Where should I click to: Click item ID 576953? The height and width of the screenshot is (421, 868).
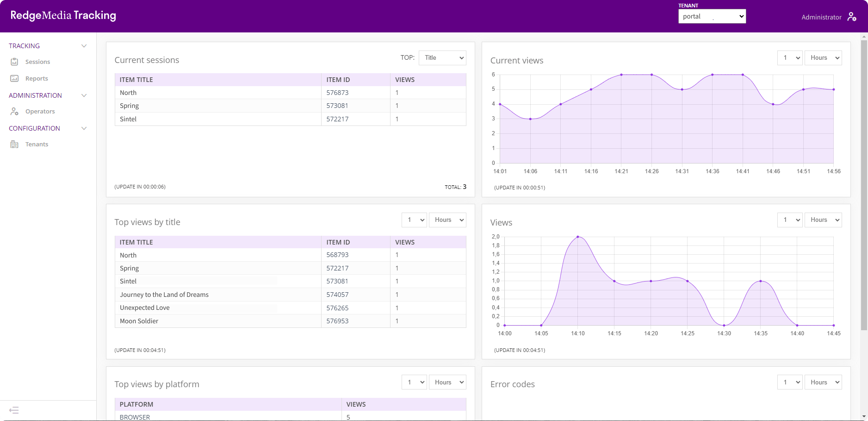click(337, 321)
